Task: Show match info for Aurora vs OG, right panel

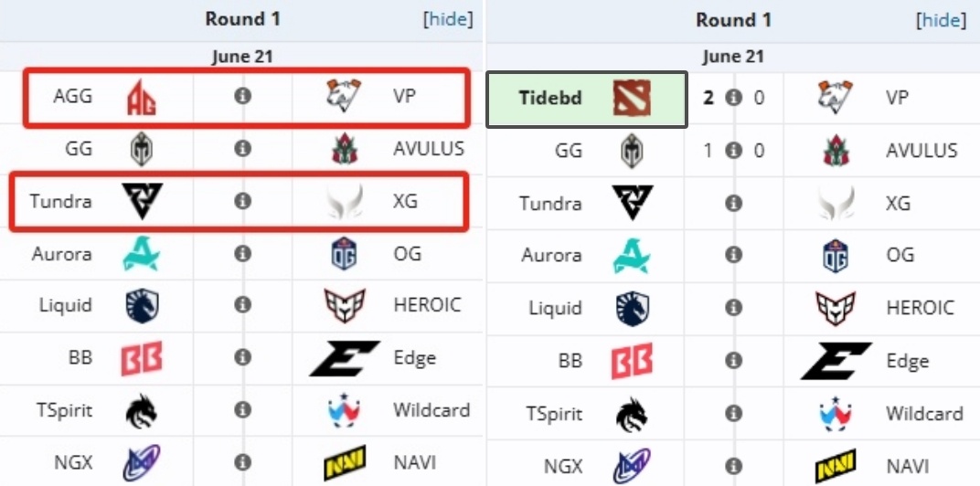Action: coord(733,255)
